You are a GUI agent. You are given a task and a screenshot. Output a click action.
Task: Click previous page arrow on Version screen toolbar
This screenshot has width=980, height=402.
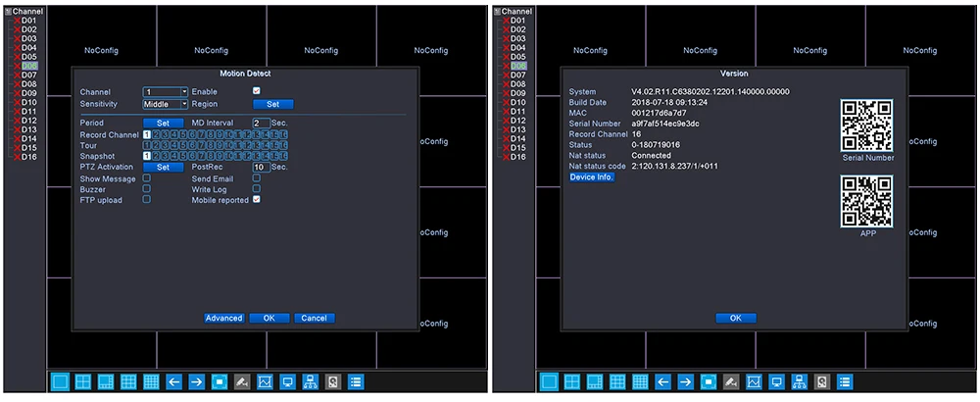pyautogui.click(x=663, y=381)
